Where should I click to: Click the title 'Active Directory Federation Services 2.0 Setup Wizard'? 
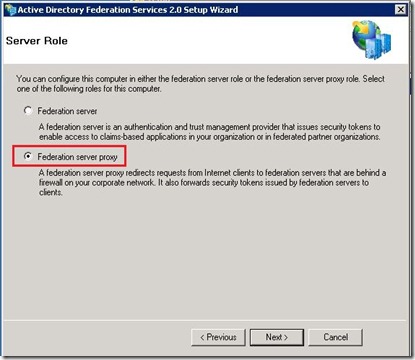pos(128,10)
